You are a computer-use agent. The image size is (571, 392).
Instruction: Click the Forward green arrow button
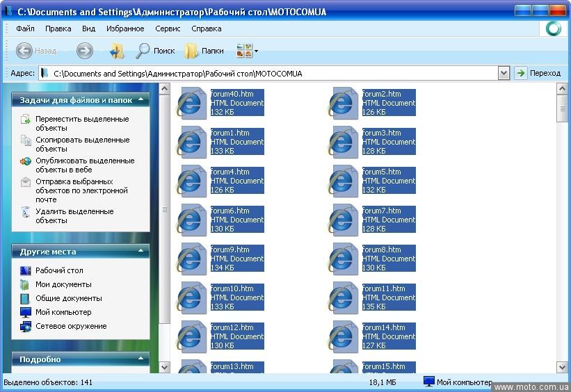click(x=84, y=51)
